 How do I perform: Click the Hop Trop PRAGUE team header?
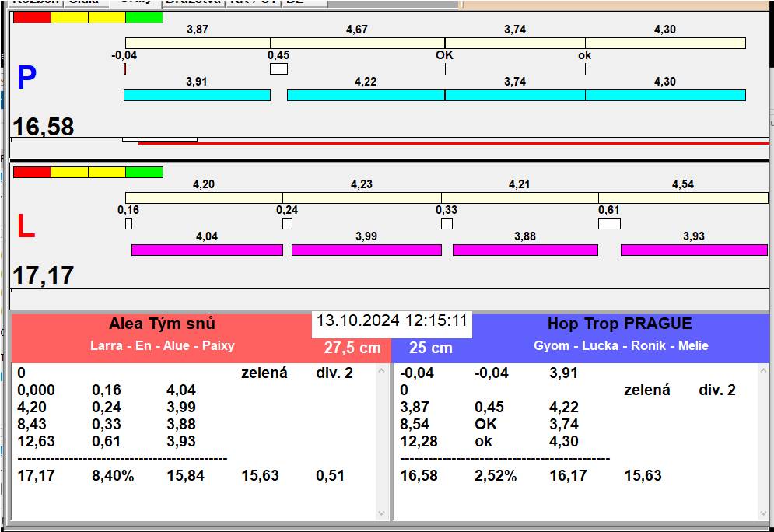[620, 324]
